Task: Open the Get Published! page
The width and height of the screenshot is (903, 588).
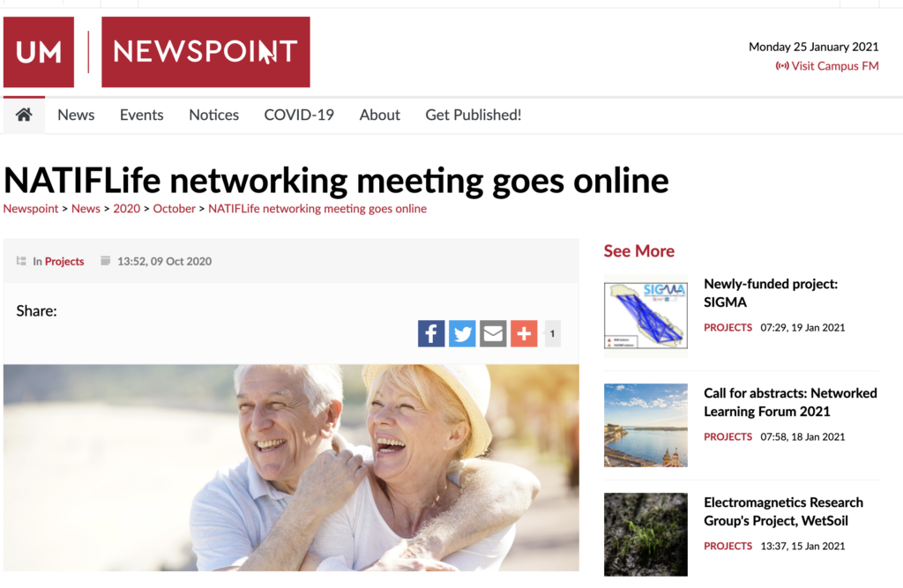Action: click(x=474, y=115)
